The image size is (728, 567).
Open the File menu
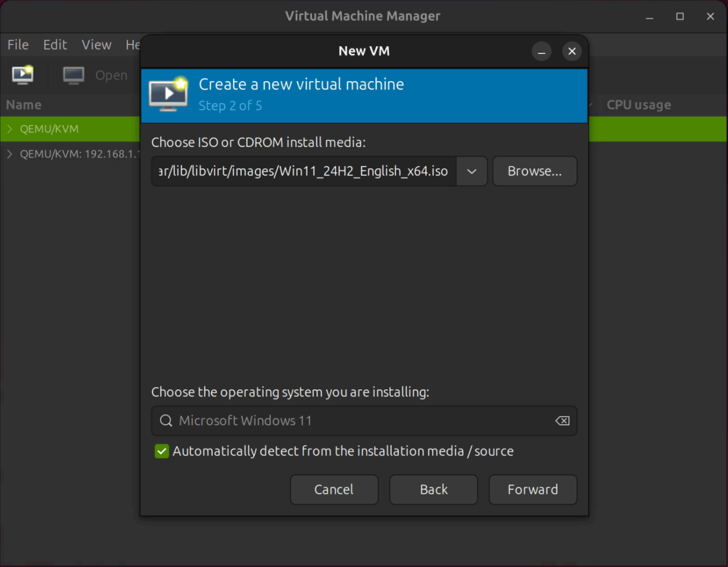point(18,45)
